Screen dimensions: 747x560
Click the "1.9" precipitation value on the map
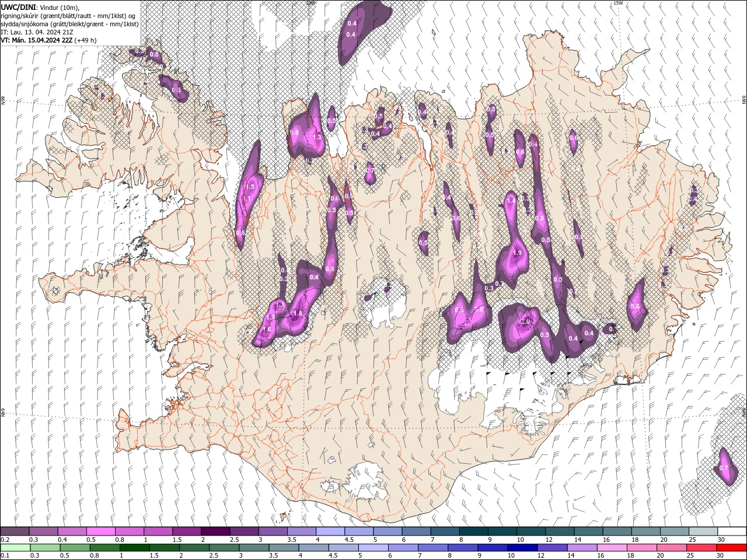coord(517,253)
